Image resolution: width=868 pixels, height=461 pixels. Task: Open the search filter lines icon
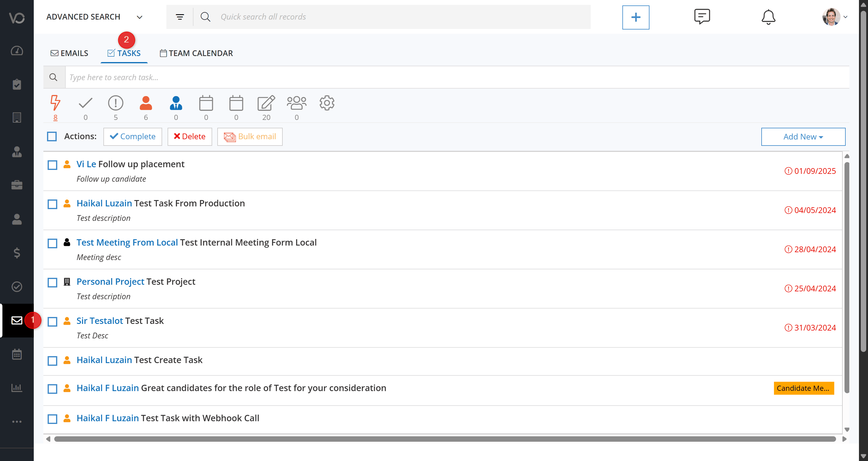tap(180, 17)
